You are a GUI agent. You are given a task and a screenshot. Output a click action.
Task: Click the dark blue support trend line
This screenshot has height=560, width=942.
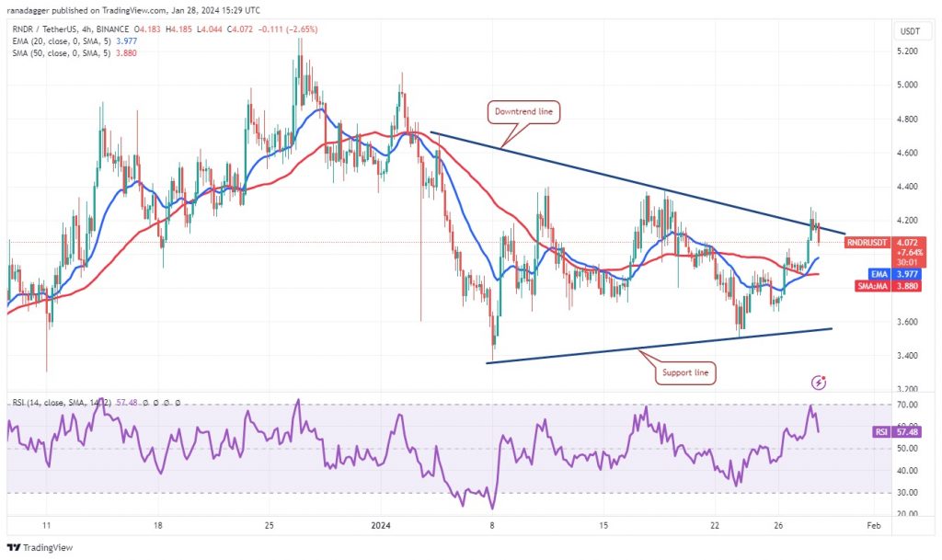click(x=659, y=346)
